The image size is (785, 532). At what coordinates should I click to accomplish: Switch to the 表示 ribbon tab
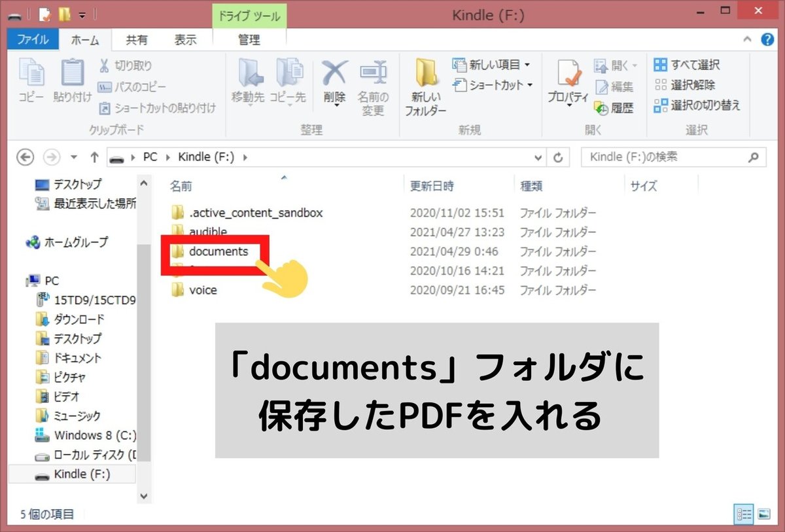tap(185, 39)
